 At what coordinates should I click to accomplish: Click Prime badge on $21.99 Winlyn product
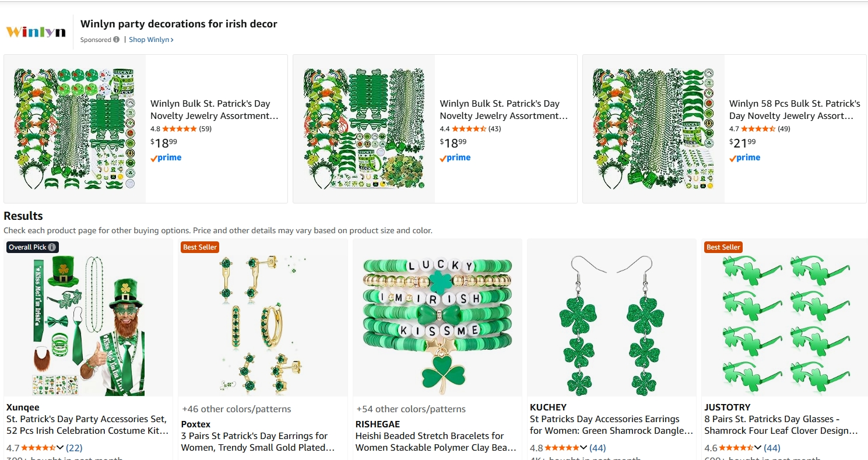[x=745, y=157]
